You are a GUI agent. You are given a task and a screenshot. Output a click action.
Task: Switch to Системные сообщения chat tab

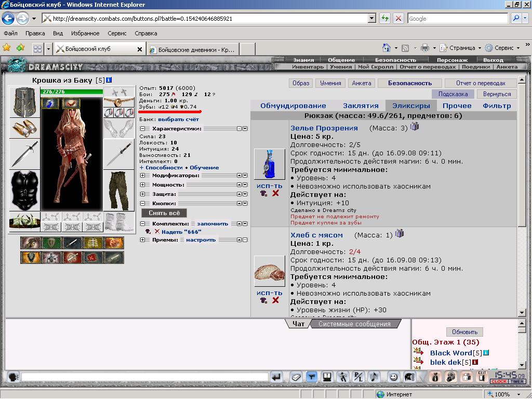(x=354, y=324)
